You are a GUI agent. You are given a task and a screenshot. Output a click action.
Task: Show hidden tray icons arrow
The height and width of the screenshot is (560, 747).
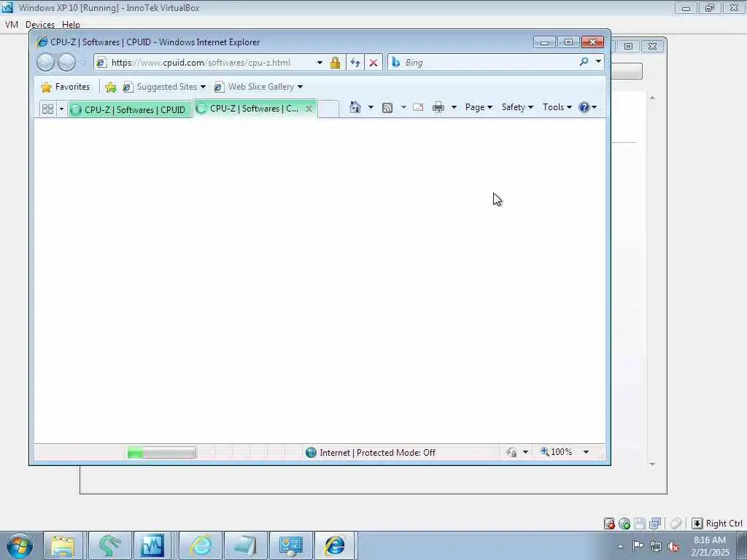(x=621, y=546)
